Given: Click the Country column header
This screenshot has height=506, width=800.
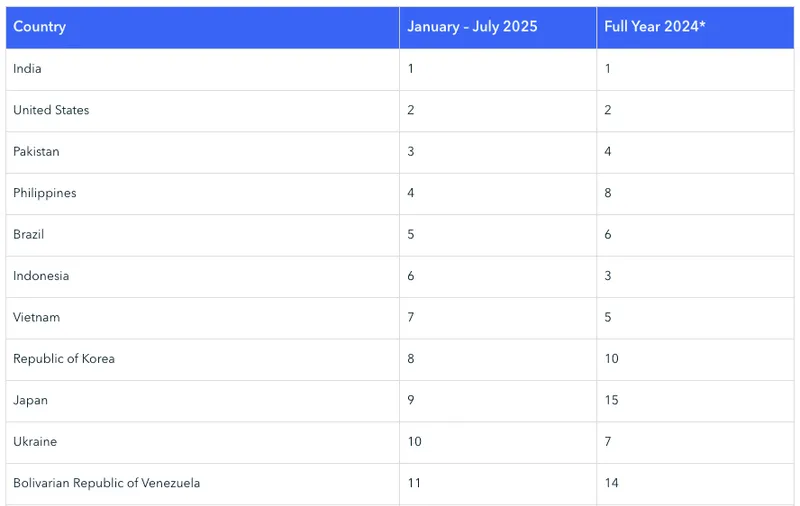Looking at the screenshot, I should [40, 27].
